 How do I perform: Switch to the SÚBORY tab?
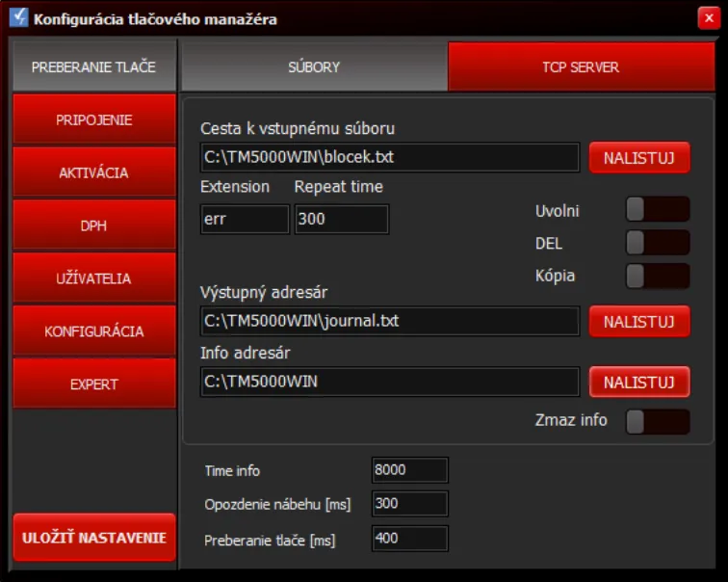314,67
